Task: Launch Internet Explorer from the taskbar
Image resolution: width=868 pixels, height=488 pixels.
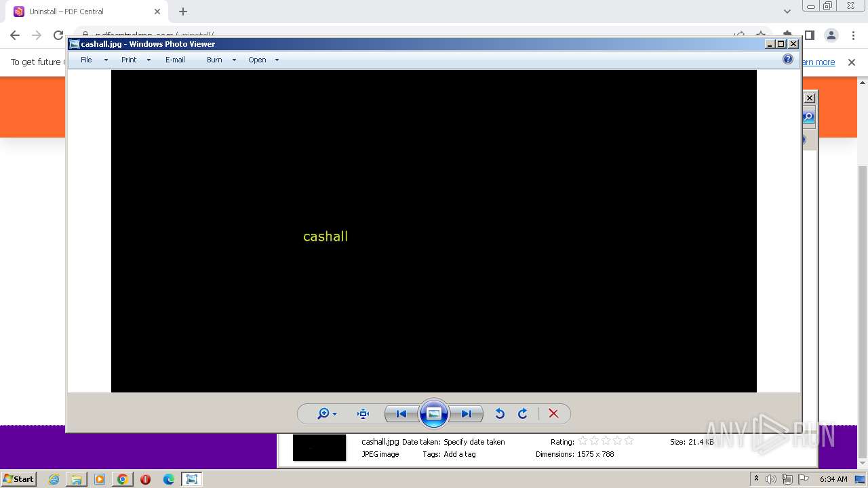Action: tap(54, 479)
